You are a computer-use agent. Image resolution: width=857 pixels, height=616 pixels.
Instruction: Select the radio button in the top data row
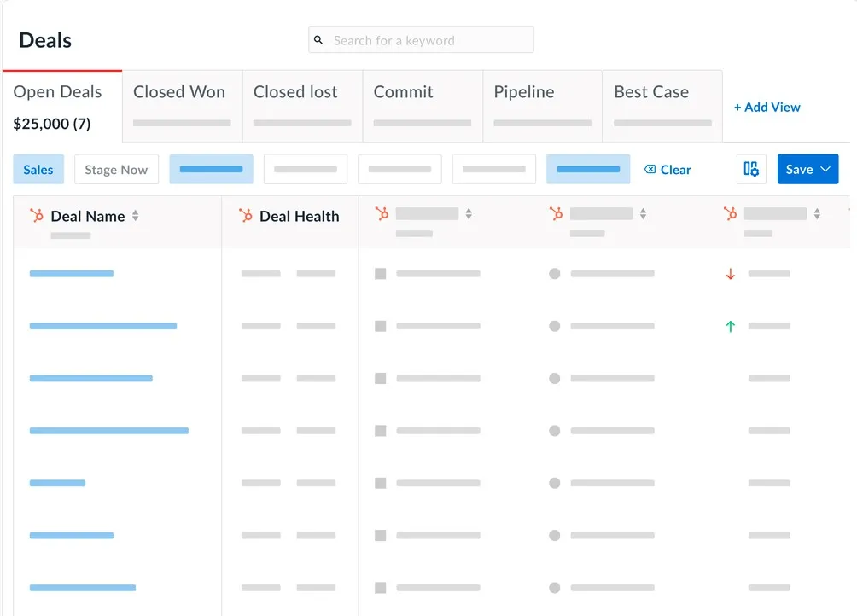tap(554, 273)
